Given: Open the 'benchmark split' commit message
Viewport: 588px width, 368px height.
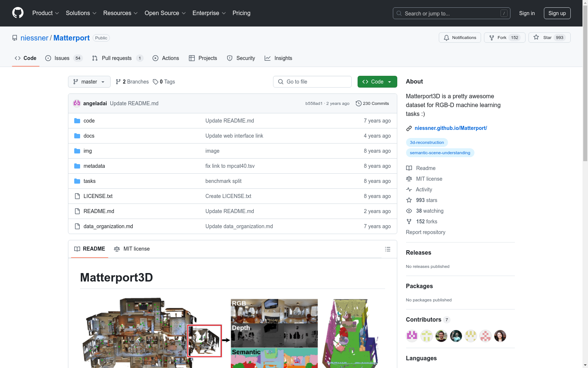Looking at the screenshot, I should (x=223, y=181).
